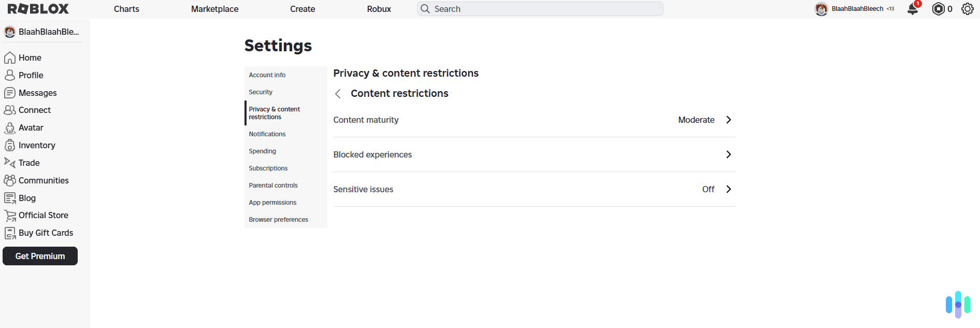Image resolution: width=980 pixels, height=328 pixels.
Task: Open the Marketplace menu item
Action: click(x=214, y=9)
